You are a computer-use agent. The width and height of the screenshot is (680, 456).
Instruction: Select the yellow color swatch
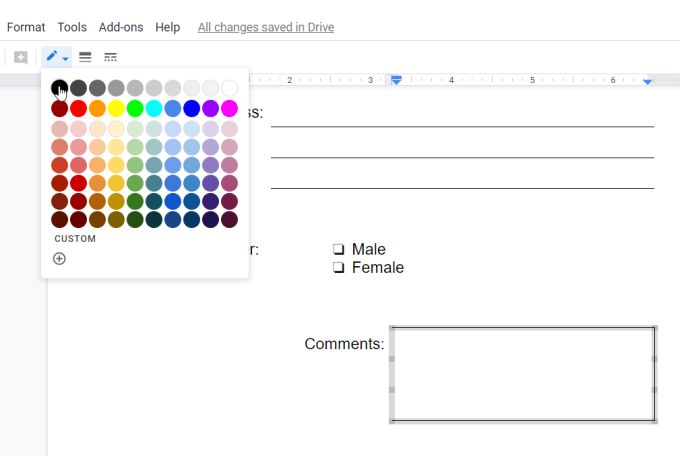coord(116,108)
